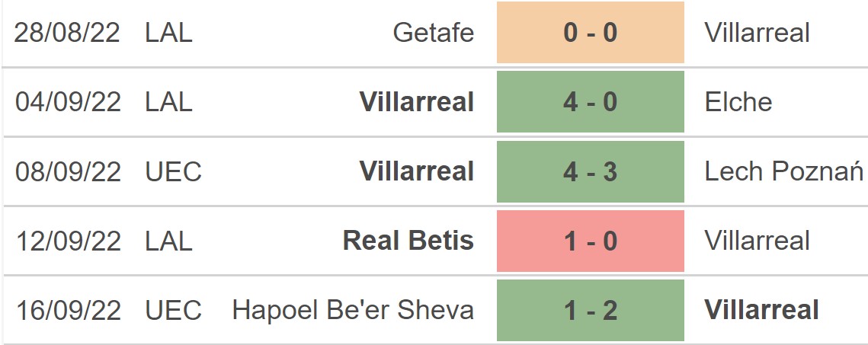Click the 12/09/22 match date
Screen dimensions: 868x345
(68, 241)
